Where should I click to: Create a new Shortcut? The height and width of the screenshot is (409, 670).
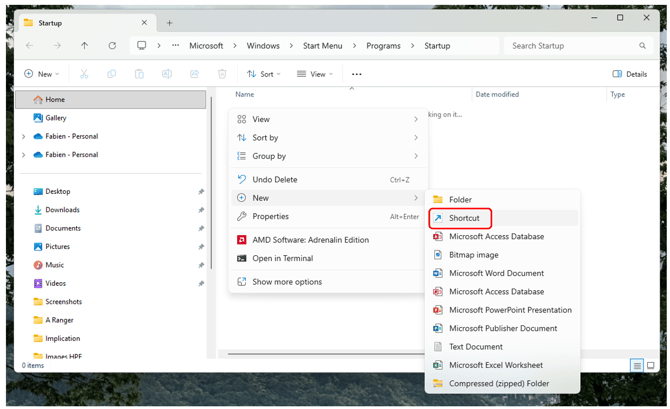click(502, 218)
